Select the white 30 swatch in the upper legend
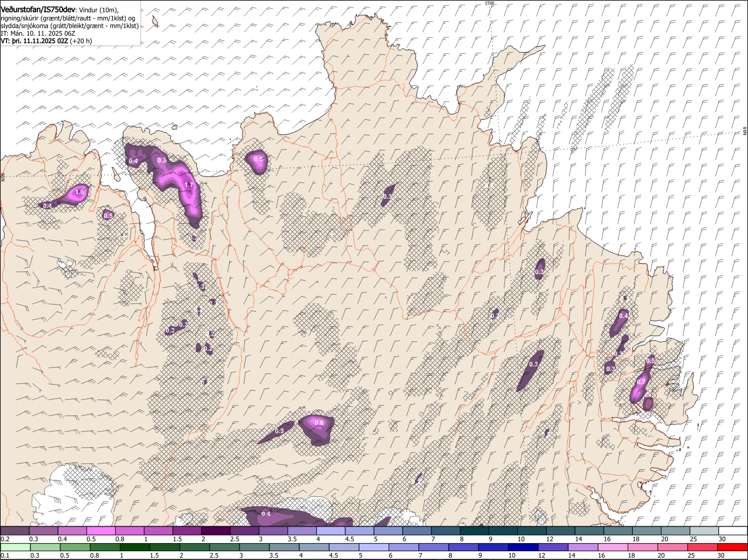The image size is (748, 560). coord(733,530)
